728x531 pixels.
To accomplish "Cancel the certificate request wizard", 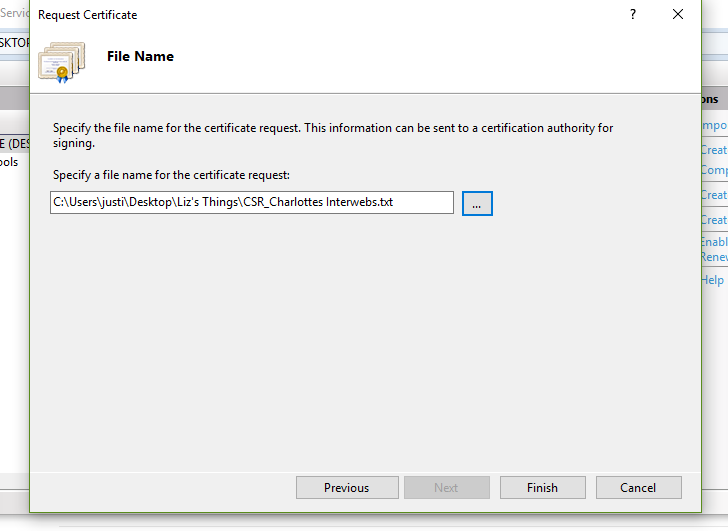I will (x=638, y=488).
